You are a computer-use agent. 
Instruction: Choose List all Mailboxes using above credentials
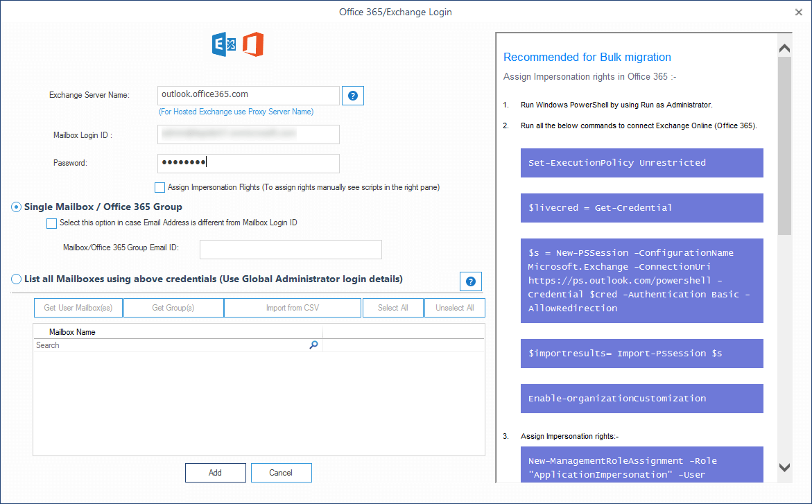[x=17, y=279]
